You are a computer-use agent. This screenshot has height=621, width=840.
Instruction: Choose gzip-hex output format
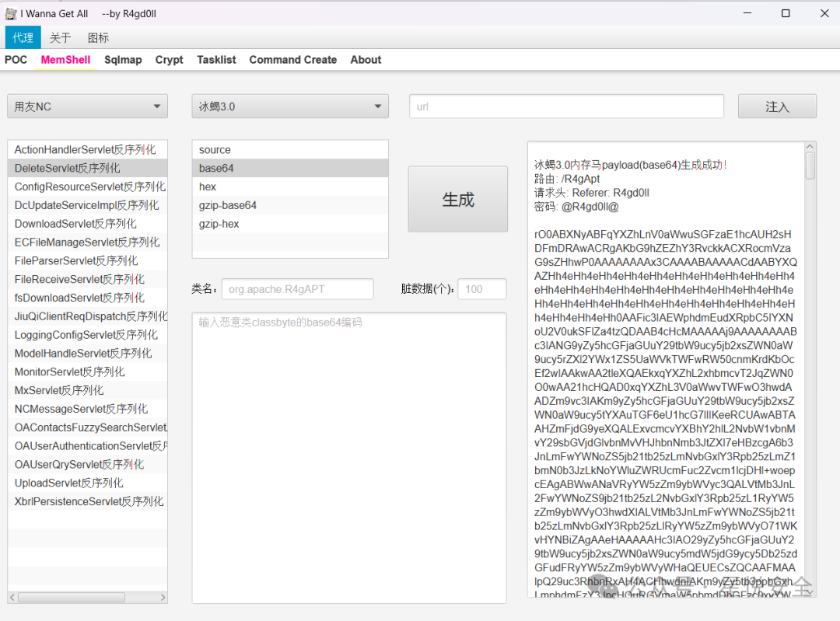290,224
